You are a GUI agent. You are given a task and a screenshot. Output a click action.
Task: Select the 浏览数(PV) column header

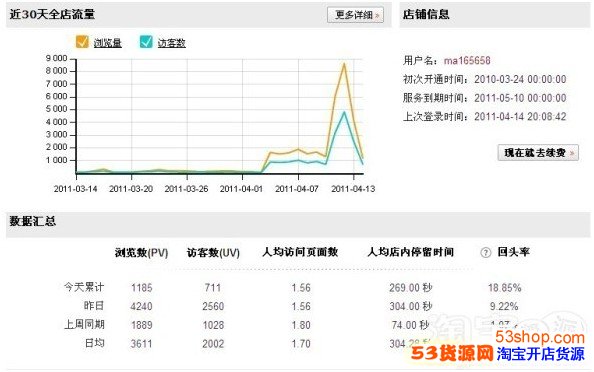click(141, 253)
